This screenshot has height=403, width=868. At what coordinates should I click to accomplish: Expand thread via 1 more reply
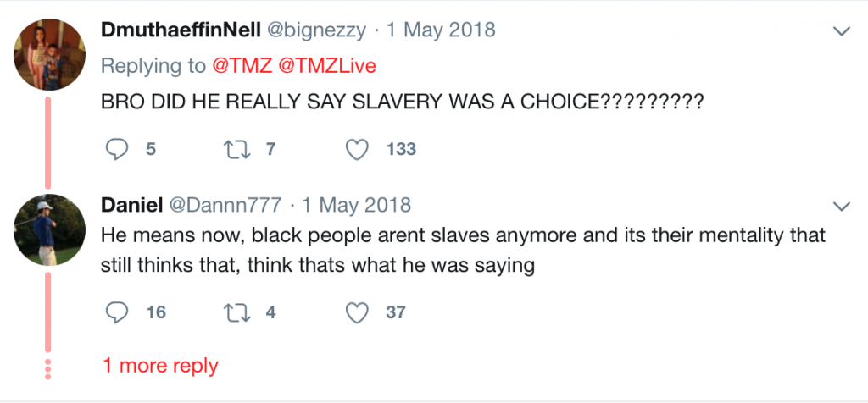tap(160, 366)
